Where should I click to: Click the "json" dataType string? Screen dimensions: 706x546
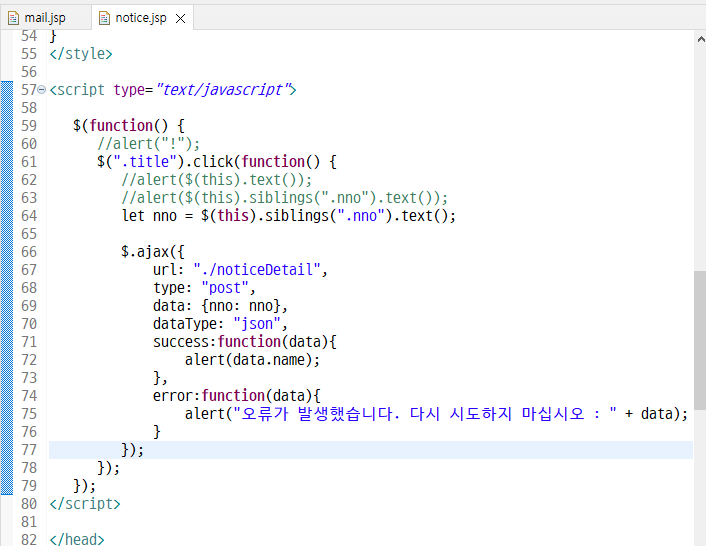257,324
